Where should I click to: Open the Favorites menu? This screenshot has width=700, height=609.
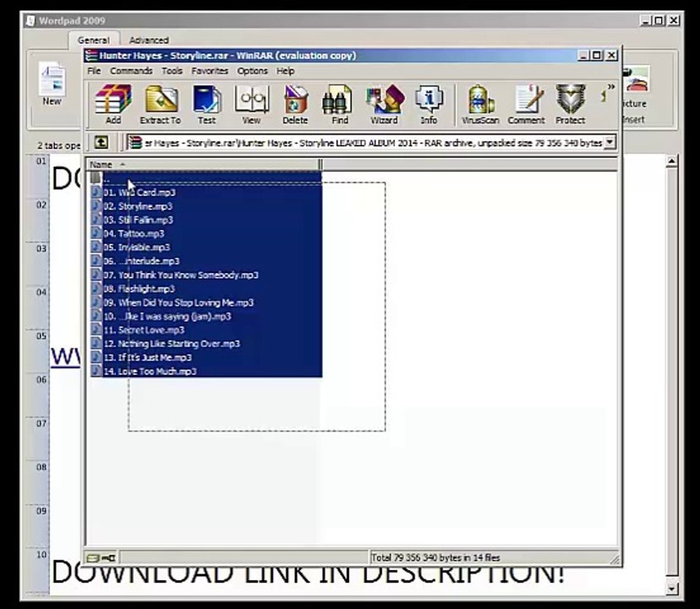210,71
